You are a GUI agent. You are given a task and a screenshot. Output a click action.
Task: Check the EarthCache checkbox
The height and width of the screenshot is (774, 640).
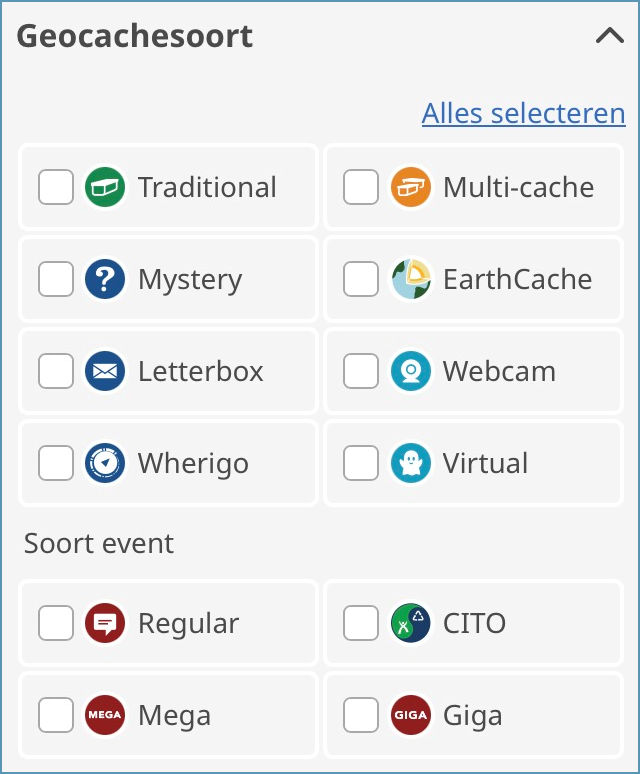click(x=361, y=279)
